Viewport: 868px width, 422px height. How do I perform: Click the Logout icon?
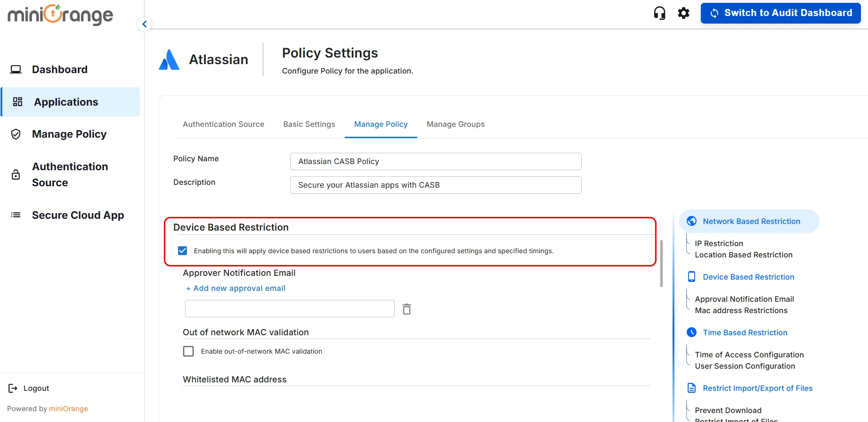point(13,388)
